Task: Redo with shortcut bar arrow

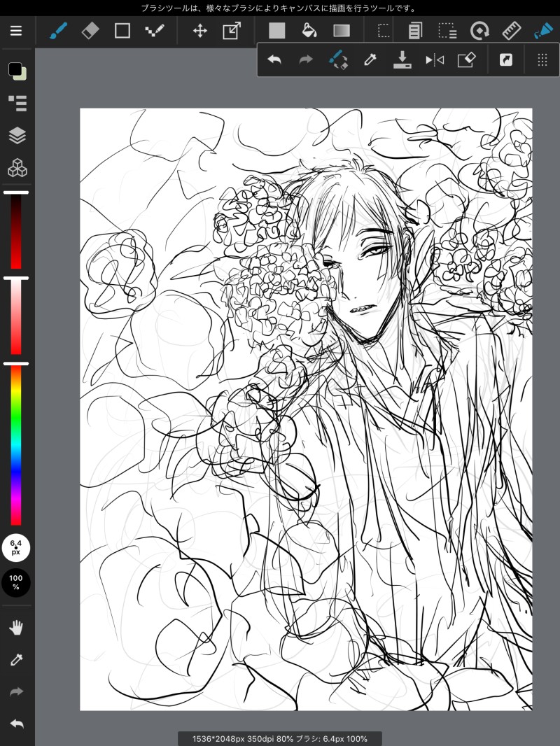Action: [x=306, y=60]
